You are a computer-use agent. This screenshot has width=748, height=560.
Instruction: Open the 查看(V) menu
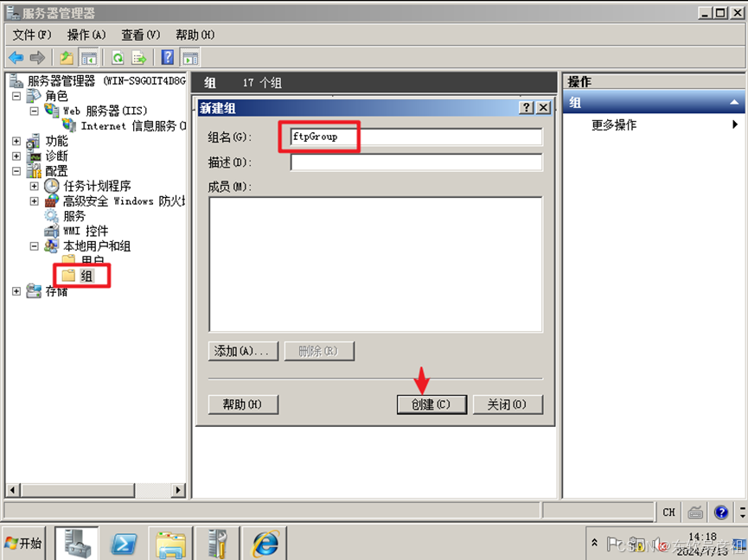[140, 35]
